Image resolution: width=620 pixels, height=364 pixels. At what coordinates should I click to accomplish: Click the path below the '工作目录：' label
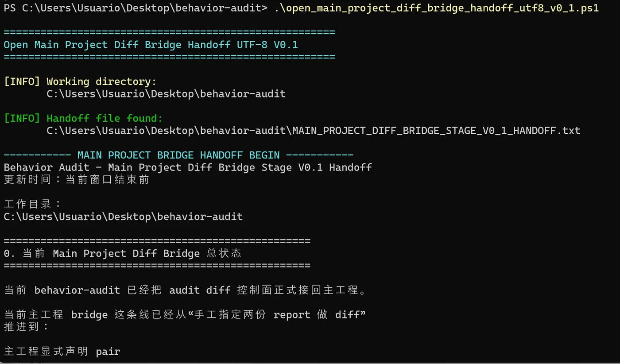[x=123, y=217]
